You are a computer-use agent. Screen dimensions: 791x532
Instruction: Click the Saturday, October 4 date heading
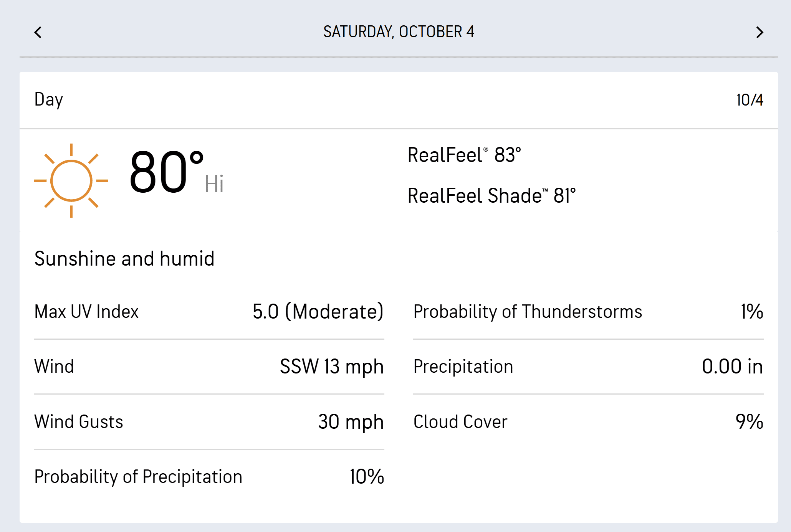tap(399, 32)
